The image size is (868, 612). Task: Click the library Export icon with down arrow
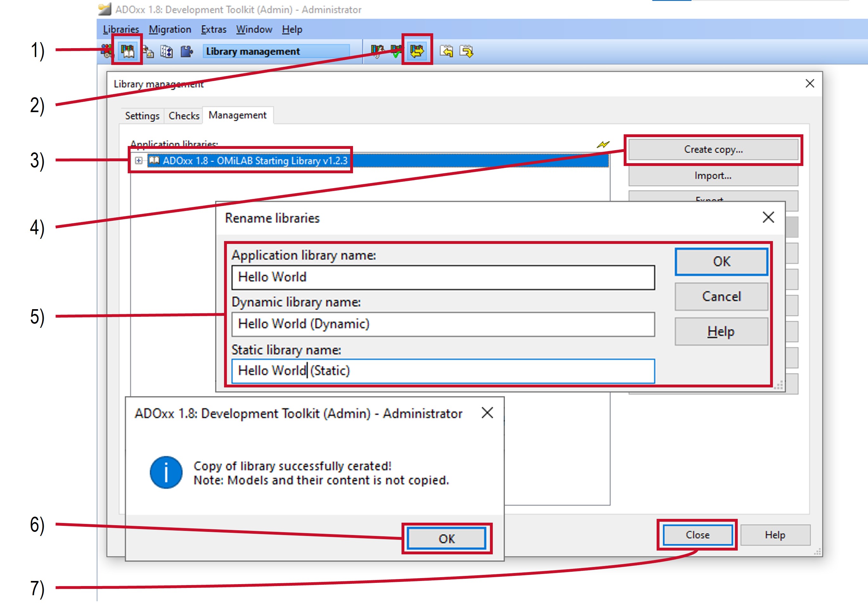466,51
